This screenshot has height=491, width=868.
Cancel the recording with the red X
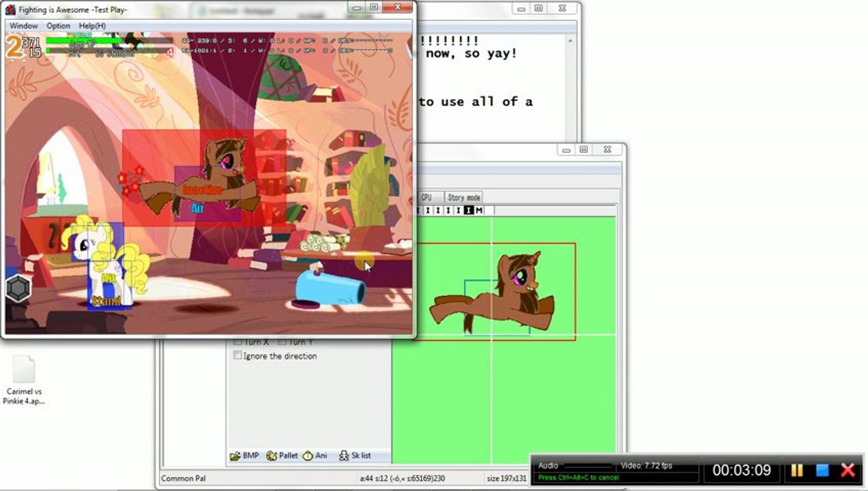tap(848, 470)
